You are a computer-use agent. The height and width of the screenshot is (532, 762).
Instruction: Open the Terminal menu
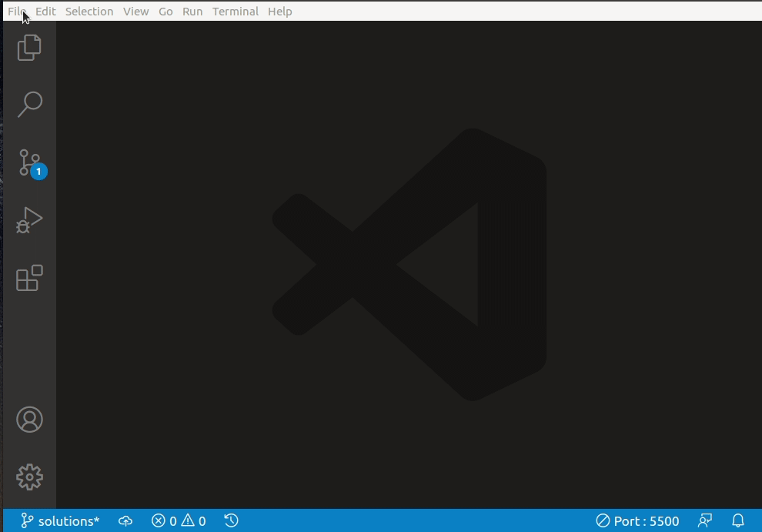pos(236,12)
